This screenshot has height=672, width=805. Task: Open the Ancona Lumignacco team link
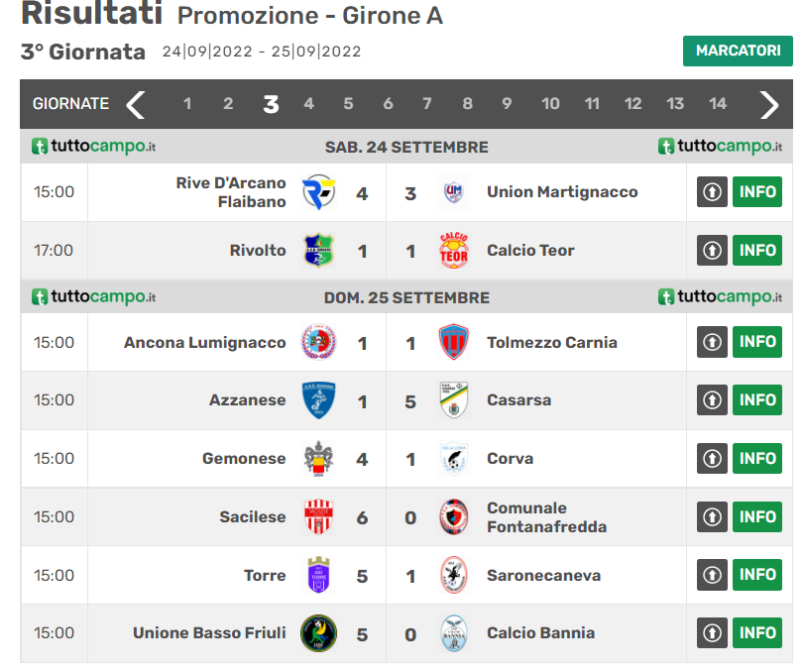click(204, 343)
